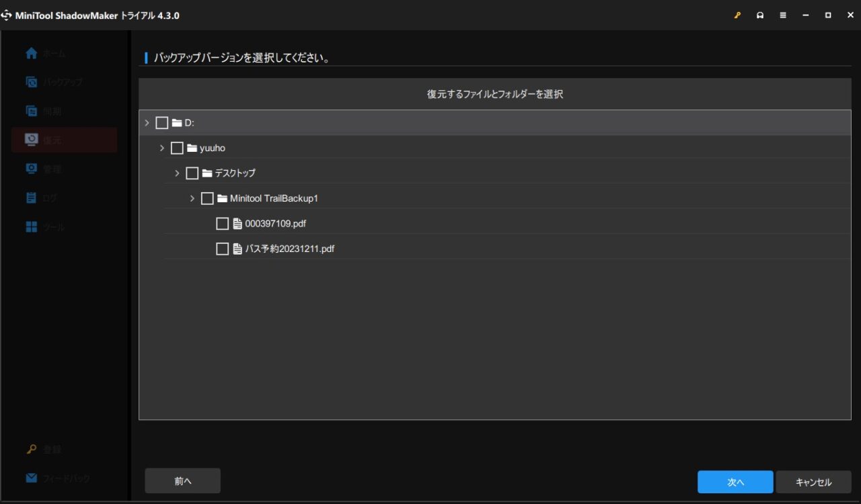Select the デスクトップ folder checkbox

point(192,173)
